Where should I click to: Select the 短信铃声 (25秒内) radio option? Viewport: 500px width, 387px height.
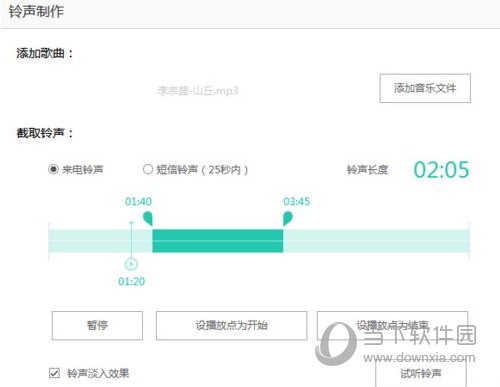tap(148, 169)
